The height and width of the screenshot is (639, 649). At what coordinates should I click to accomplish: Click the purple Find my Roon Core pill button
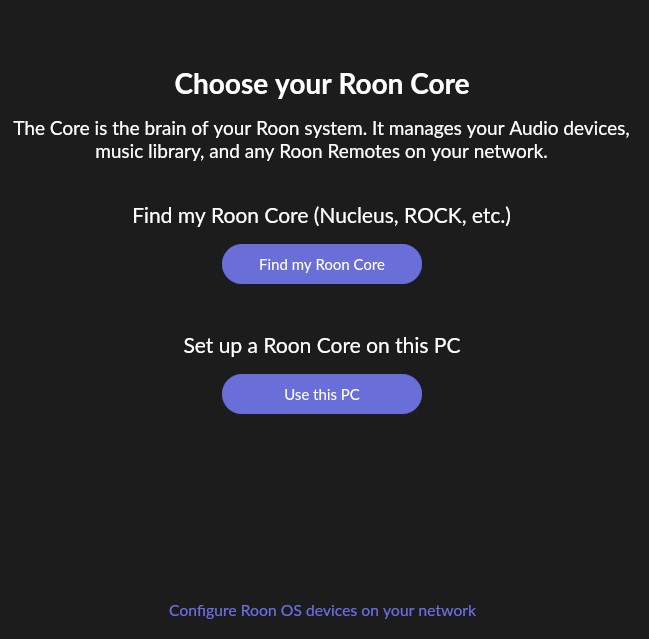(322, 264)
